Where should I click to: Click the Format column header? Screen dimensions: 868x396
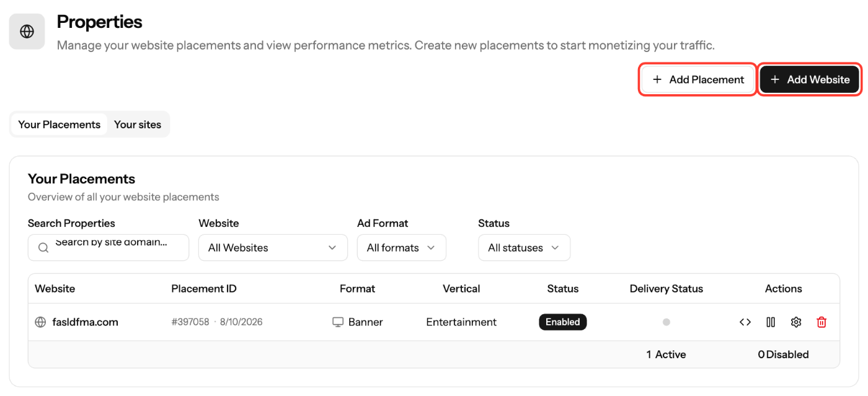coord(357,289)
